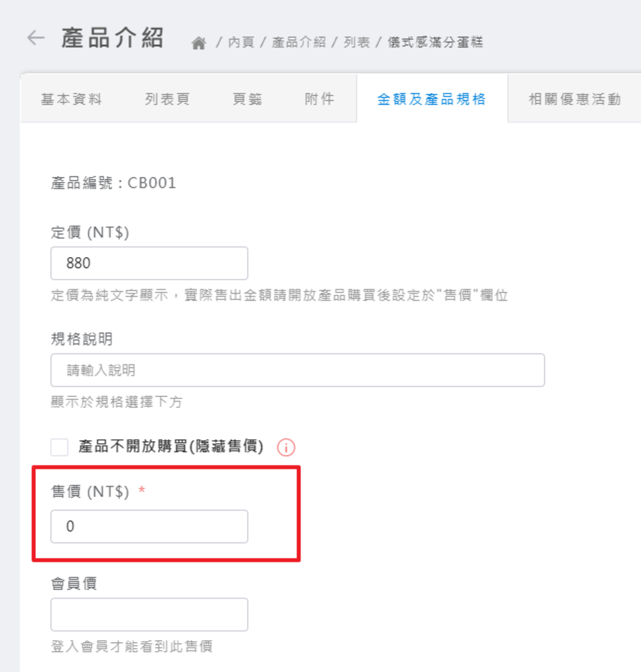Focus the 定價 field showing 880

(x=149, y=263)
